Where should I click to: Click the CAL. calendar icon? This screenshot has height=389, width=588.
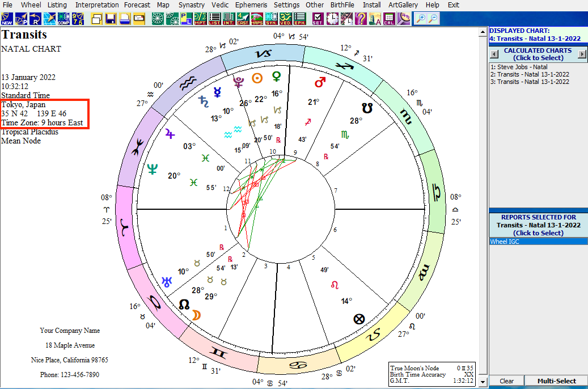click(x=389, y=19)
